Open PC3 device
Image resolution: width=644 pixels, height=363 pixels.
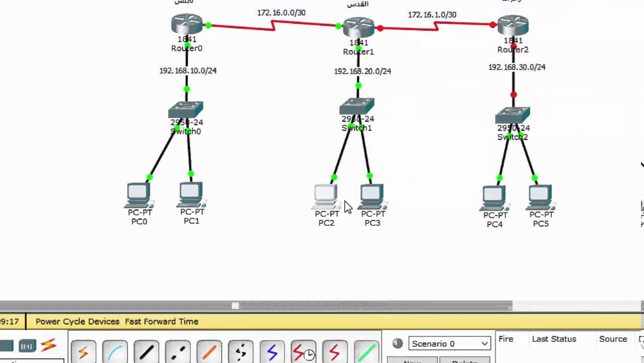[x=372, y=197]
